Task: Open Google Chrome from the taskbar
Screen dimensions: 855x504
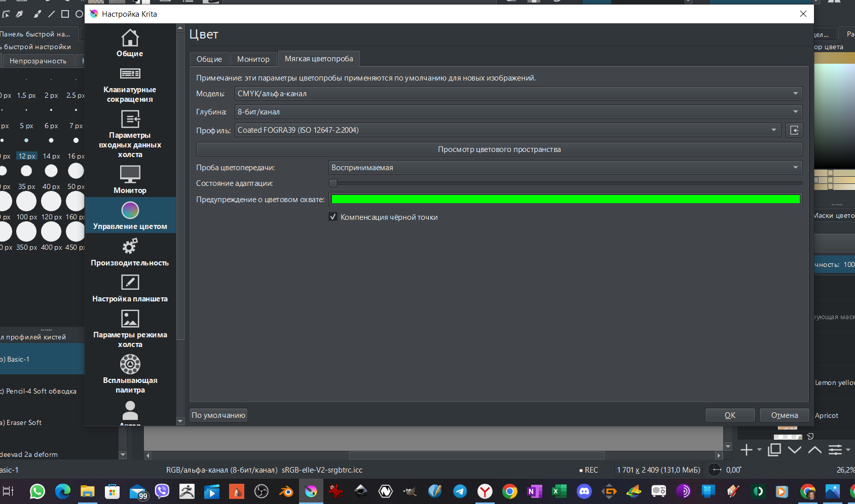Action: [x=509, y=491]
